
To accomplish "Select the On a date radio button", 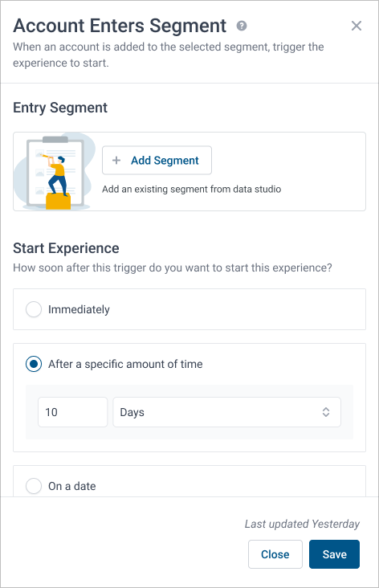I will coord(34,486).
